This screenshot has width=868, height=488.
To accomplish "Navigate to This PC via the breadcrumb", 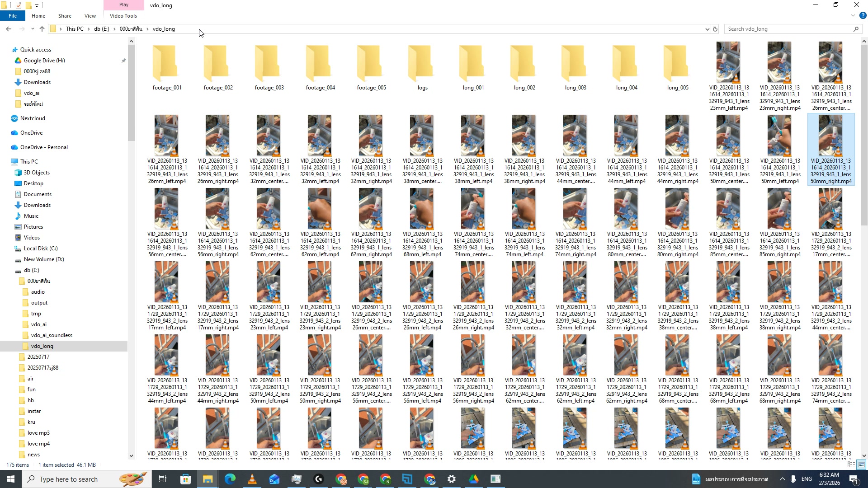I will point(75,28).
